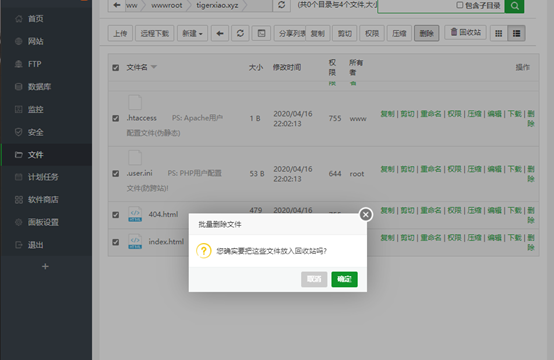
Task: Switch to list view
Action: point(516,34)
